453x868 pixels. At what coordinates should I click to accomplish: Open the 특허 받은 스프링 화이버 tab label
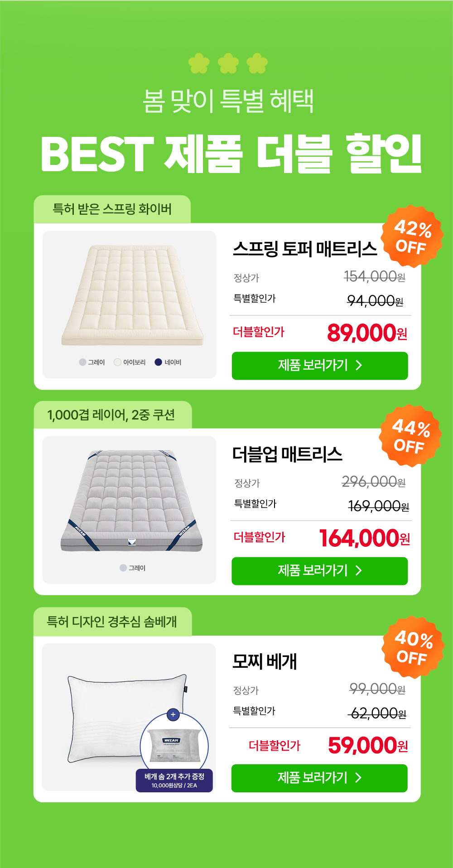pos(112,209)
